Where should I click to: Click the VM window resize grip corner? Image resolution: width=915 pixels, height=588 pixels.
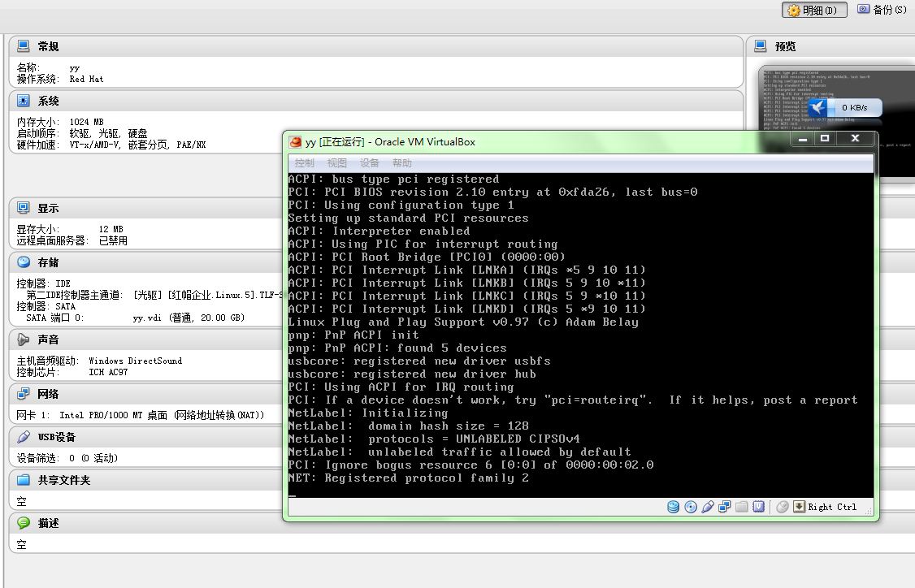tap(869, 511)
